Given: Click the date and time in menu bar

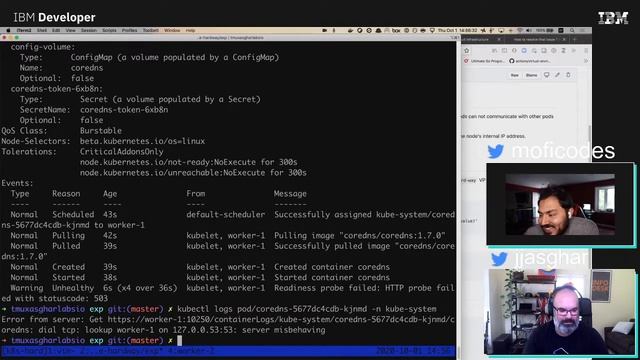Looking at the screenshot, I should pyautogui.click(x=457, y=30).
